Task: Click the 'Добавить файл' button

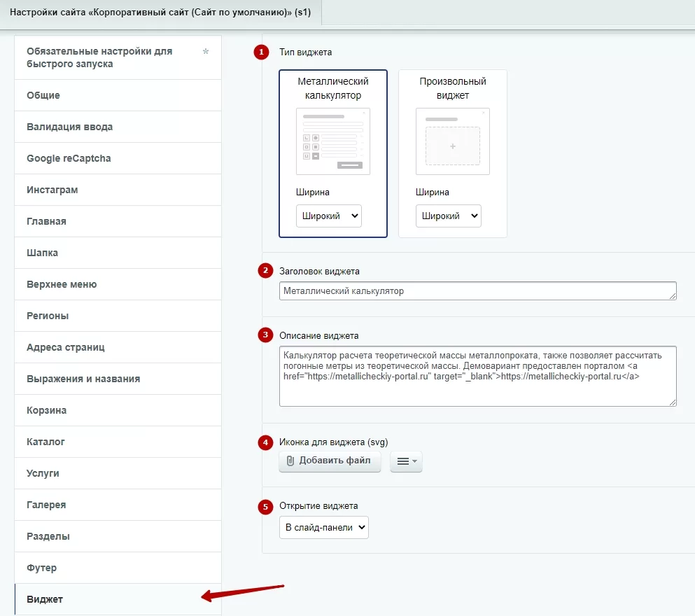Action: pyautogui.click(x=330, y=461)
